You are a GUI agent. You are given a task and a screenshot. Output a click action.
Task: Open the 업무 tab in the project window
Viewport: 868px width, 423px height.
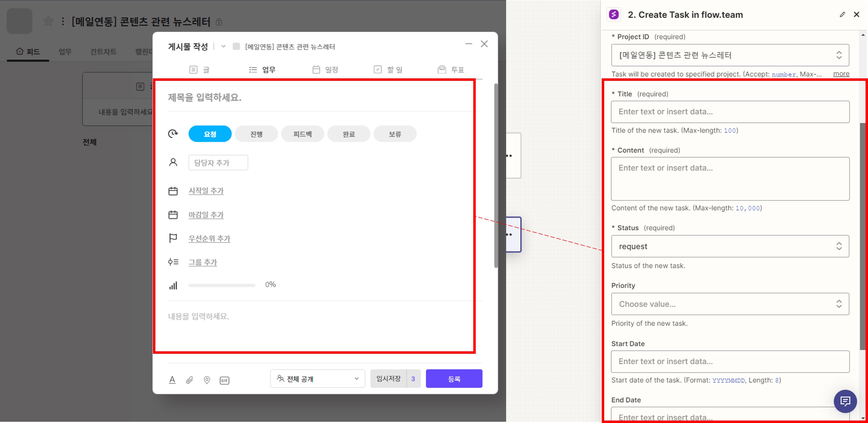click(65, 52)
